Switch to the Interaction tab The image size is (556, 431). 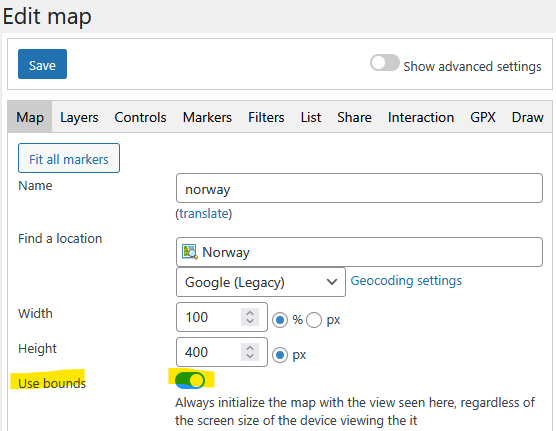(x=421, y=117)
